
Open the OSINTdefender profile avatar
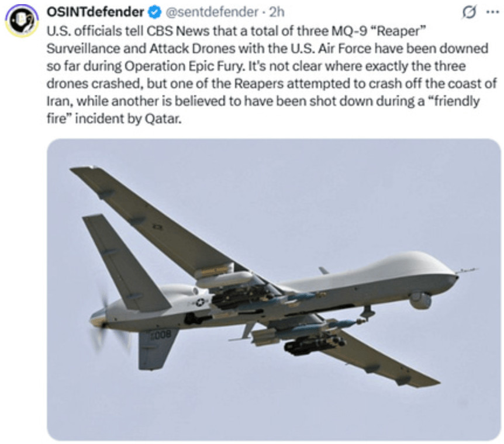point(22,22)
